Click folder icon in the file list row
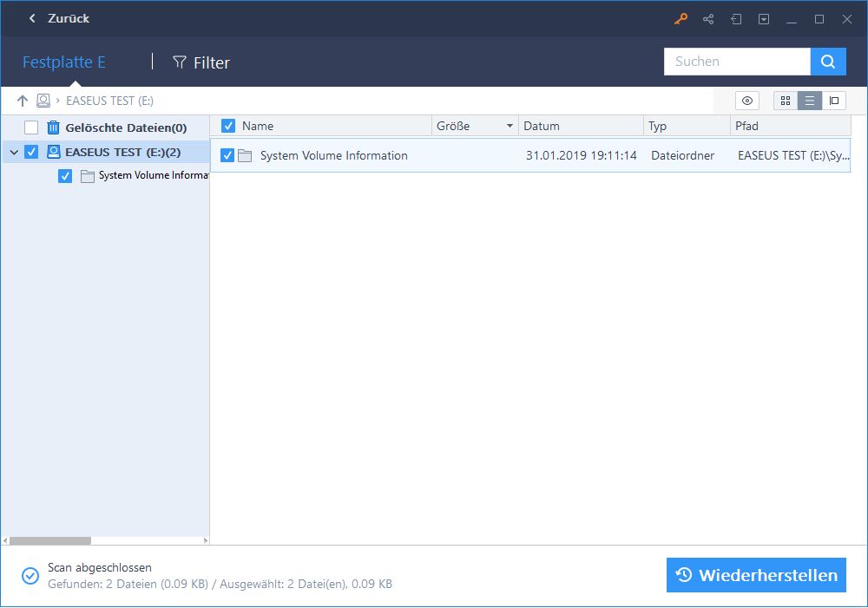Screen dimensions: 868x608 [245, 155]
